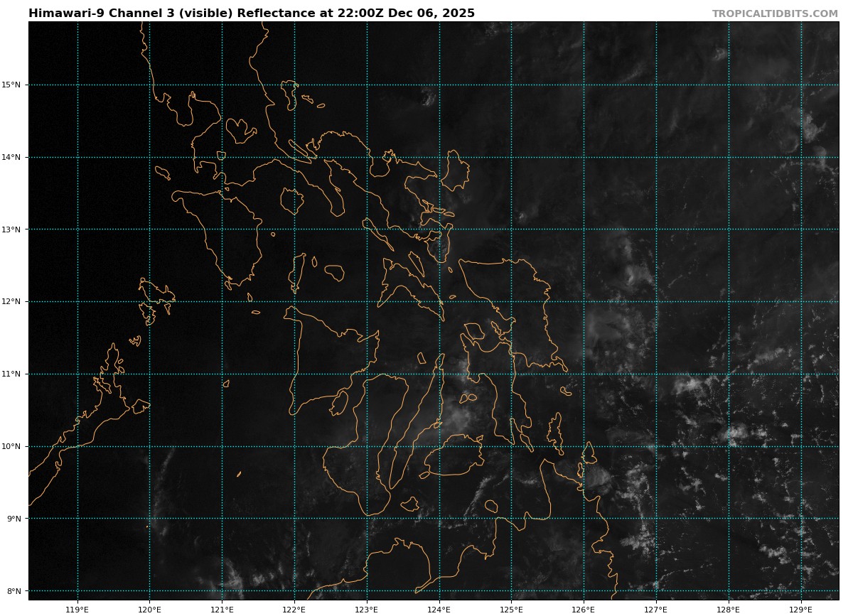Image resolution: width=853 pixels, height=616 pixels.
Task: Click the 121°E longitude axis label
Action: point(222,609)
